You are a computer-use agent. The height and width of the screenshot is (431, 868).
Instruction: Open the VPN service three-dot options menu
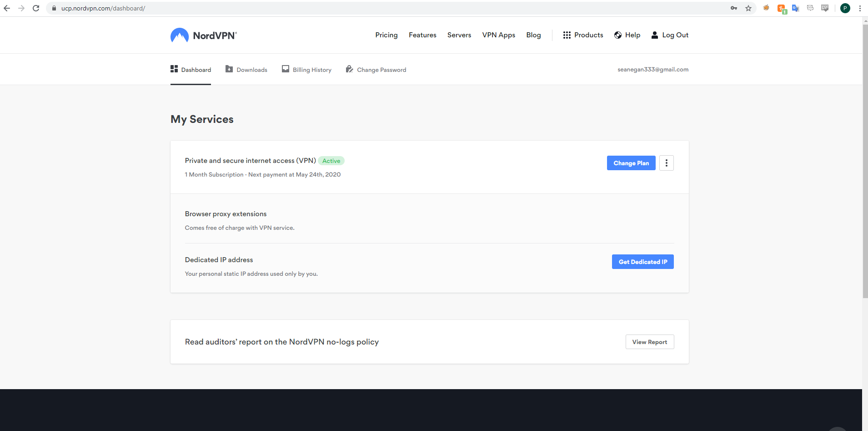667,163
